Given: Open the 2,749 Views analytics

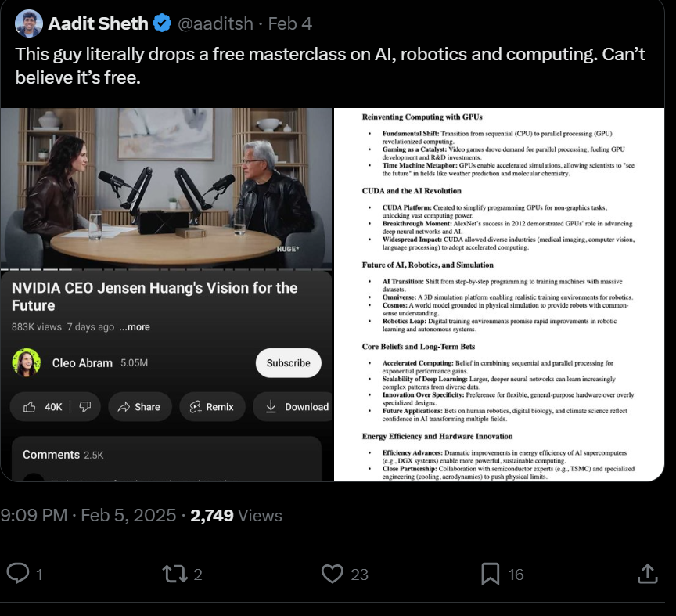Looking at the screenshot, I should tap(236, 515).
